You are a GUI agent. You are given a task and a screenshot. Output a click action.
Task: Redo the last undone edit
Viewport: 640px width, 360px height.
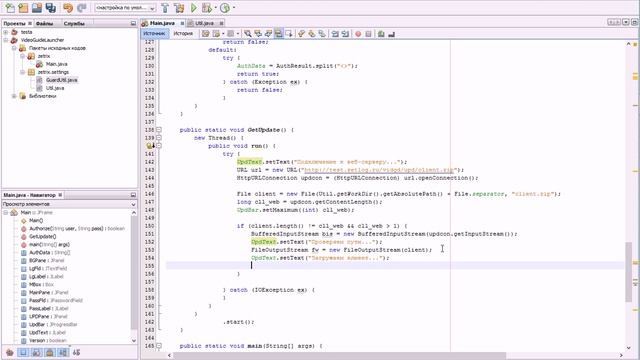[82, 7]
